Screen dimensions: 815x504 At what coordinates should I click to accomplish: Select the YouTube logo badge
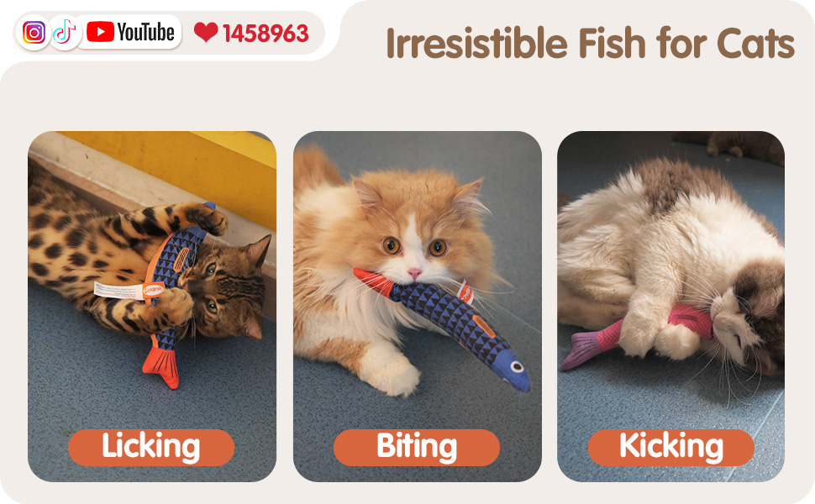click(x=130, y=32)
